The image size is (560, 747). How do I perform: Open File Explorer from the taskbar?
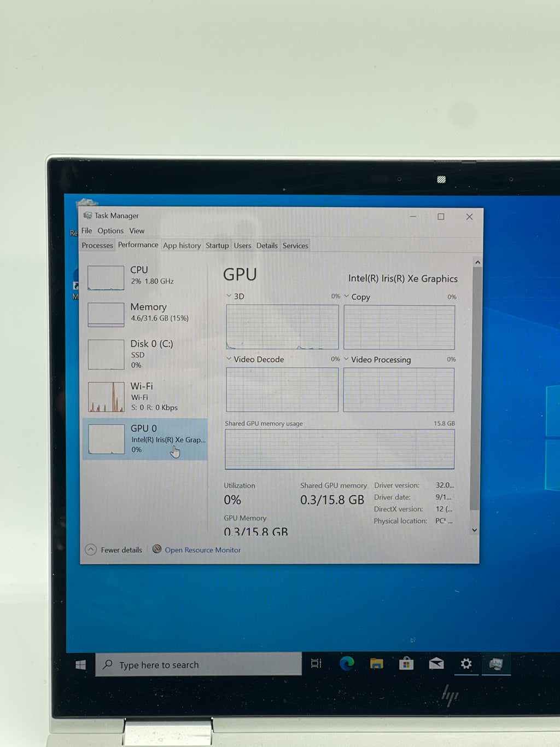pos(376,664)
